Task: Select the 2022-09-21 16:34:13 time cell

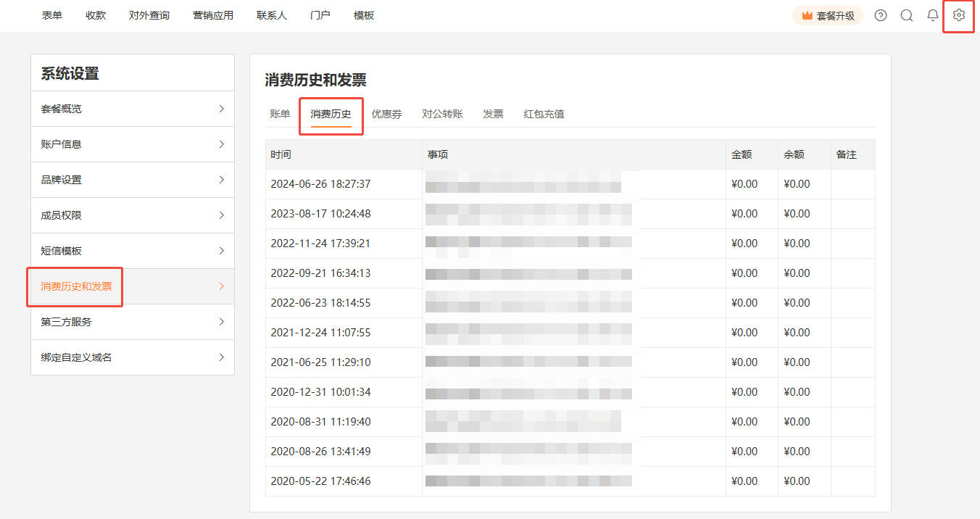Action: tap(344, 273)
